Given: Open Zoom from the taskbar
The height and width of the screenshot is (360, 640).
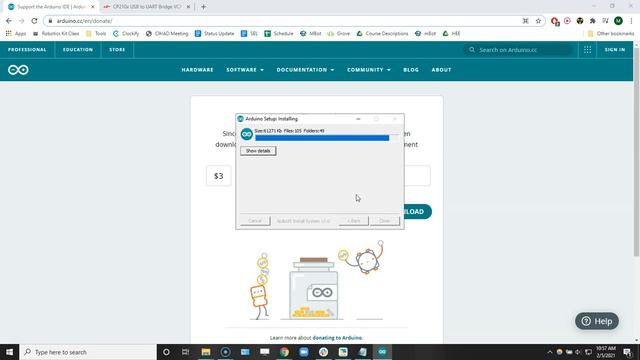Looking at the screenshot, I should [304, 352].
